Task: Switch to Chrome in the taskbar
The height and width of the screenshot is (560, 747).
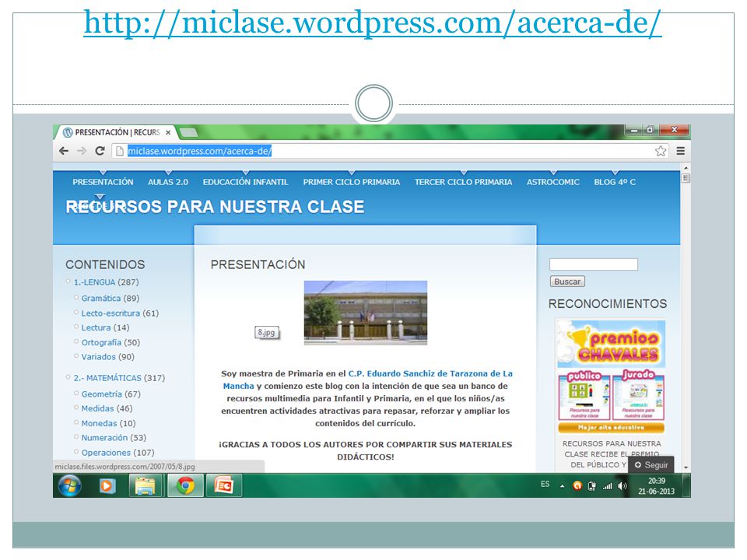Action: pos(185,485)
